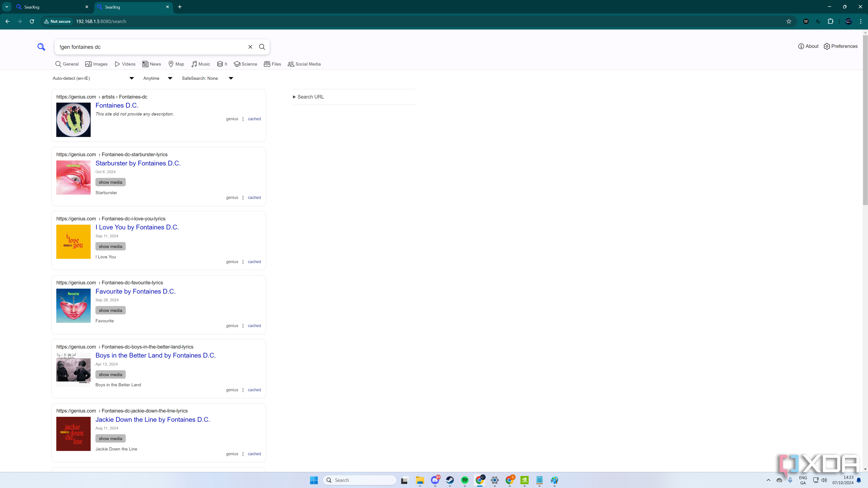Open cached version of Fontaines D.C. artist result

coord(254,119)
